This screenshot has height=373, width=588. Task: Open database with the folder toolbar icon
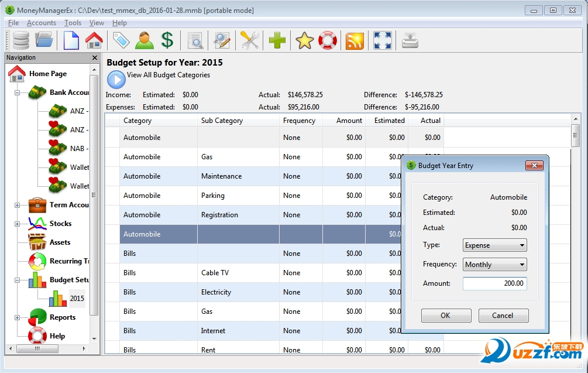(x=44, y=40)
